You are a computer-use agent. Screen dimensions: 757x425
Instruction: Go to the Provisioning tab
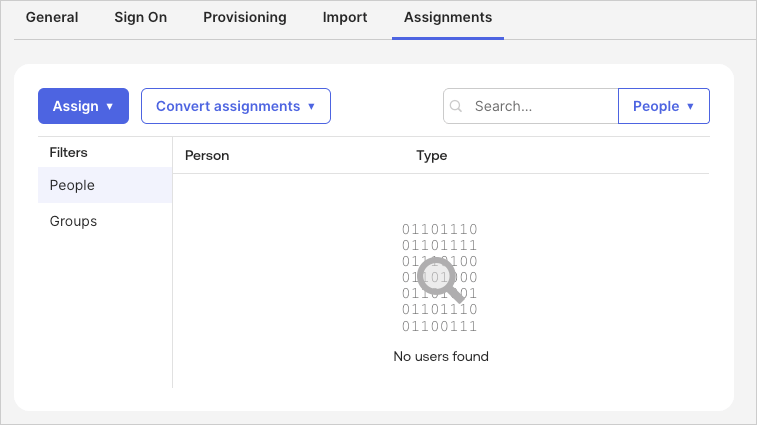coord(244,18)
